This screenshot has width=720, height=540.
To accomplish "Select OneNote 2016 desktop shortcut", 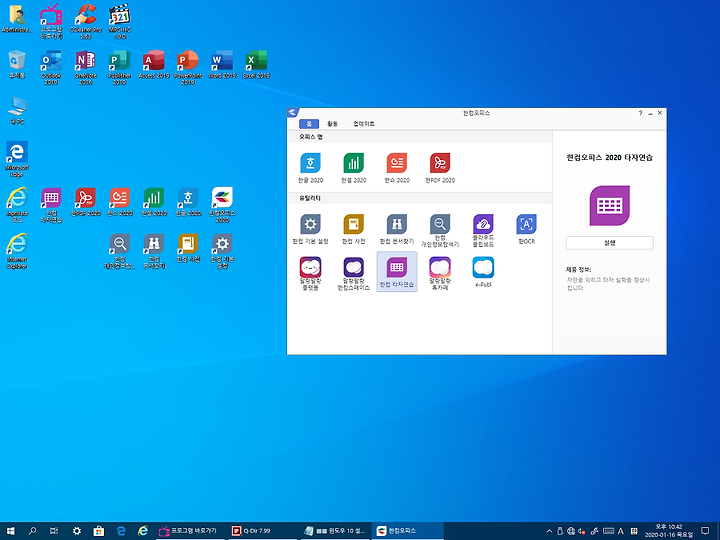I will (85, 68).
